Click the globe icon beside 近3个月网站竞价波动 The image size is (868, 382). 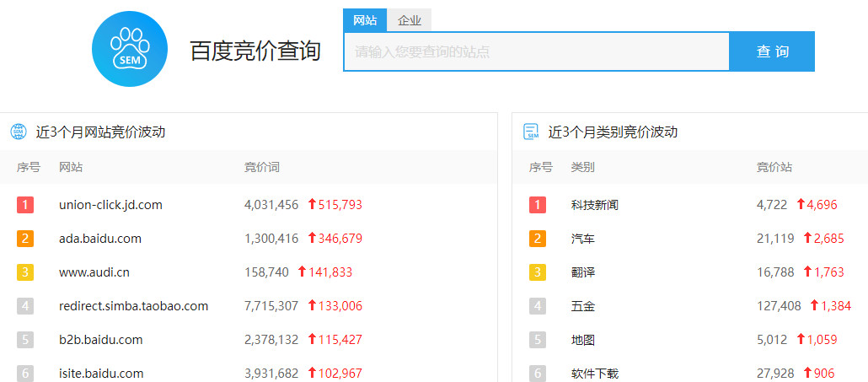coord(19,132)
